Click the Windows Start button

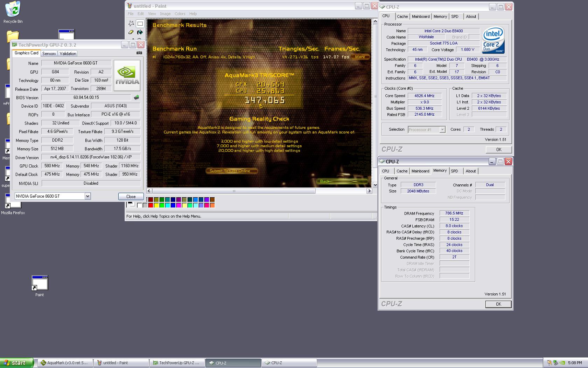17,363
